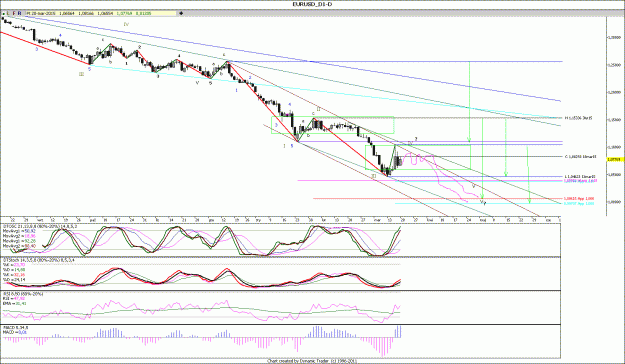Select the 'C 1,08' close price label

click(x=580, y=157)
